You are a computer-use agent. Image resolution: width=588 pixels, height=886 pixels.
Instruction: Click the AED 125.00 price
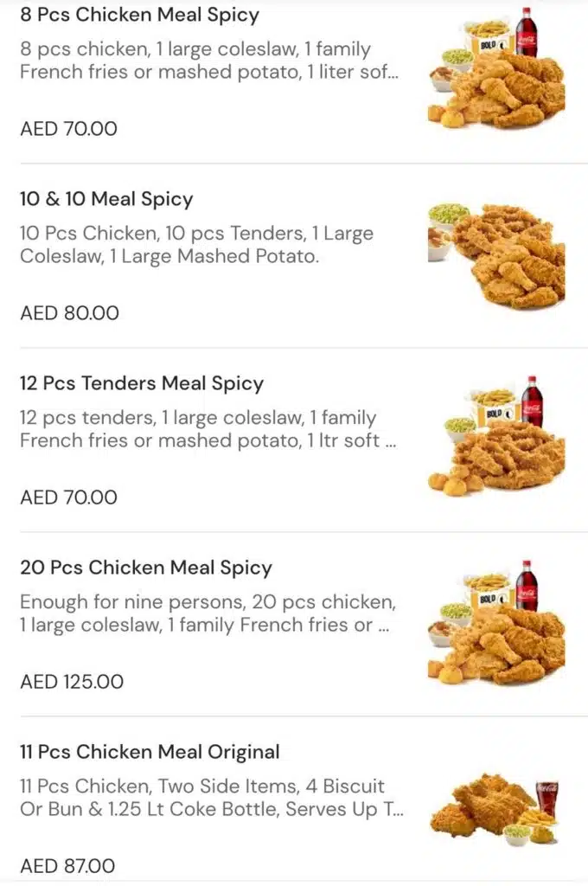(72, 682)
